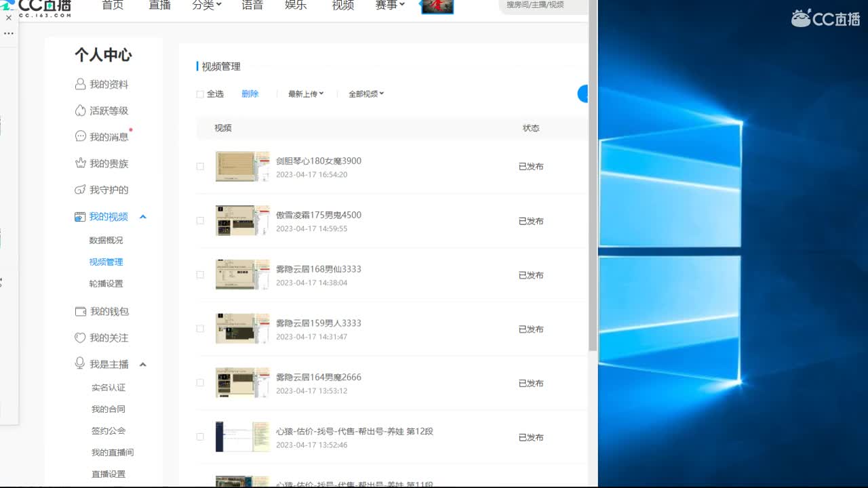
Task: Open 我的合同 in sidebar
Action: pos(108,409)
